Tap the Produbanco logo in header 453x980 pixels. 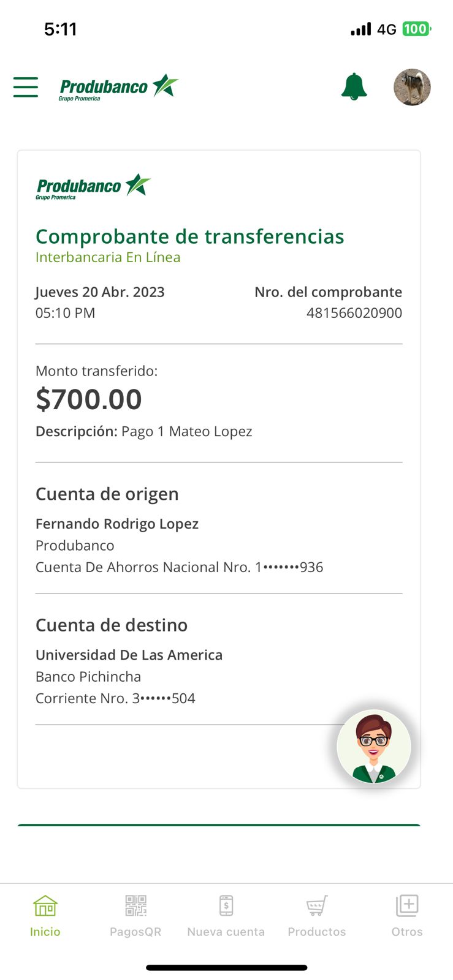pos(118,88)
